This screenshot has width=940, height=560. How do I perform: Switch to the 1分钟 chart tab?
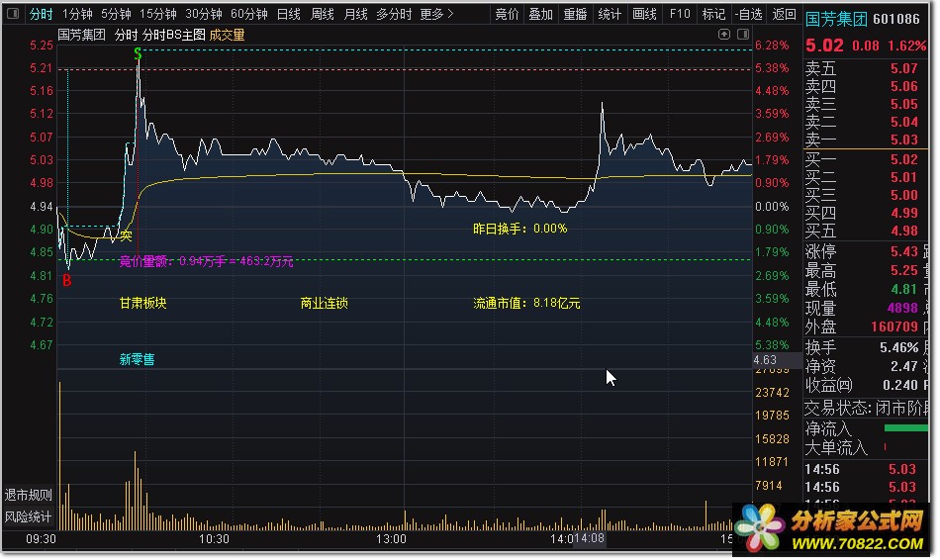click(77, 14)
